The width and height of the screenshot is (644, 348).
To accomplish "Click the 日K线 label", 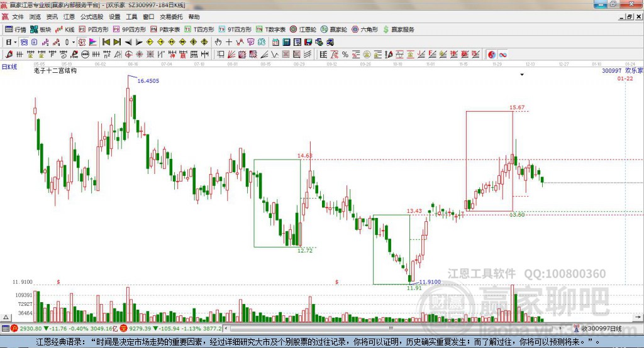I will [x=9, y=67].
